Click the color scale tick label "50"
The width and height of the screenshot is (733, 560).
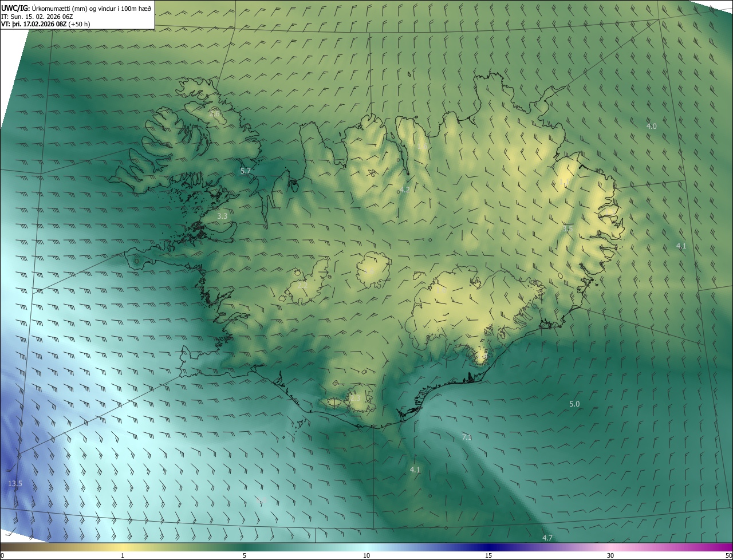pyautogui.click(x=728, y=556)
